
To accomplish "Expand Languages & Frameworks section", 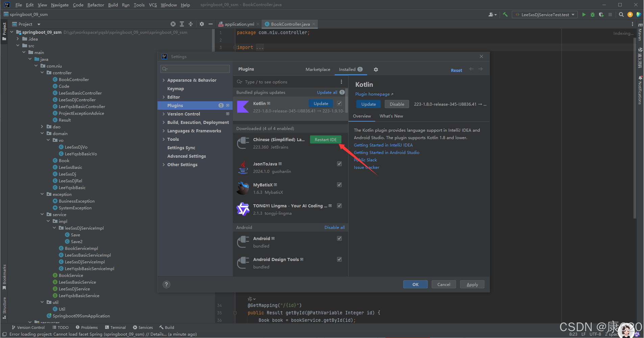I will [x=164, y=131].
